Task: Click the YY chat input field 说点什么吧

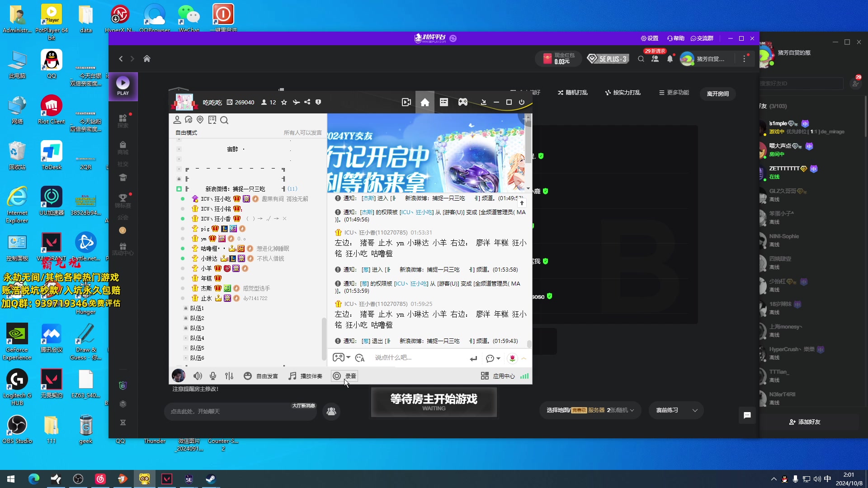Action: [x=418, y=357]
